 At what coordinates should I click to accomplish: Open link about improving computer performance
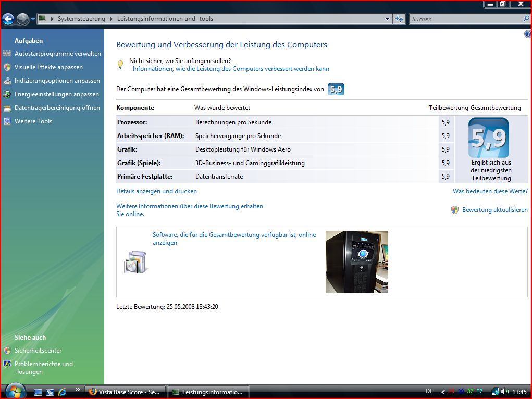click(231, 69)
